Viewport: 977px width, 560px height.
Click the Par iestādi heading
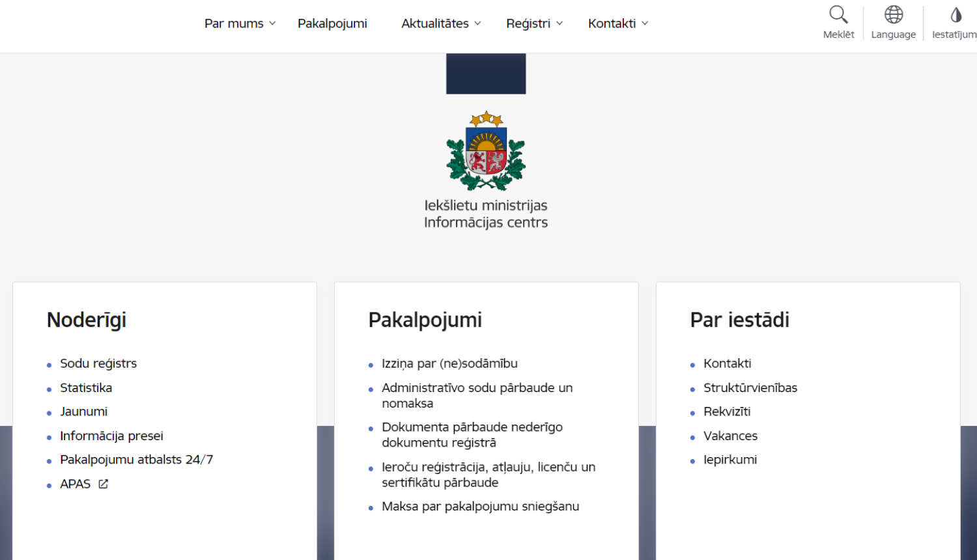(740, 320)
